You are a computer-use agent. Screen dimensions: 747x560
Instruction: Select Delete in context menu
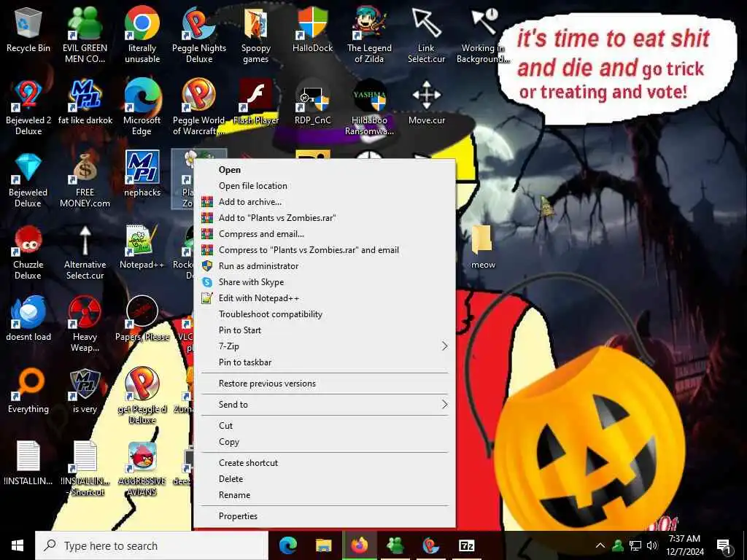[x=325, y=479]
